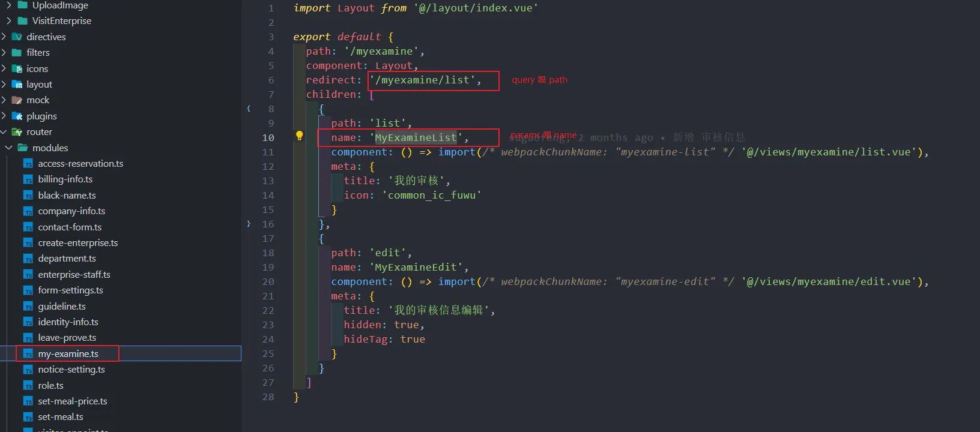Collapse the router folder chevron
The width and height of the screenshot is (980, 432).
(4, 132)
